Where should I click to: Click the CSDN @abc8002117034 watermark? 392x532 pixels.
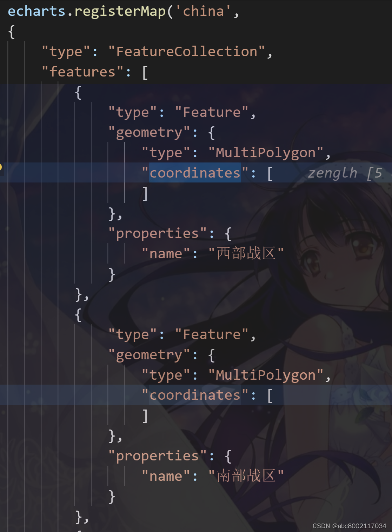(x=349, y=526)
